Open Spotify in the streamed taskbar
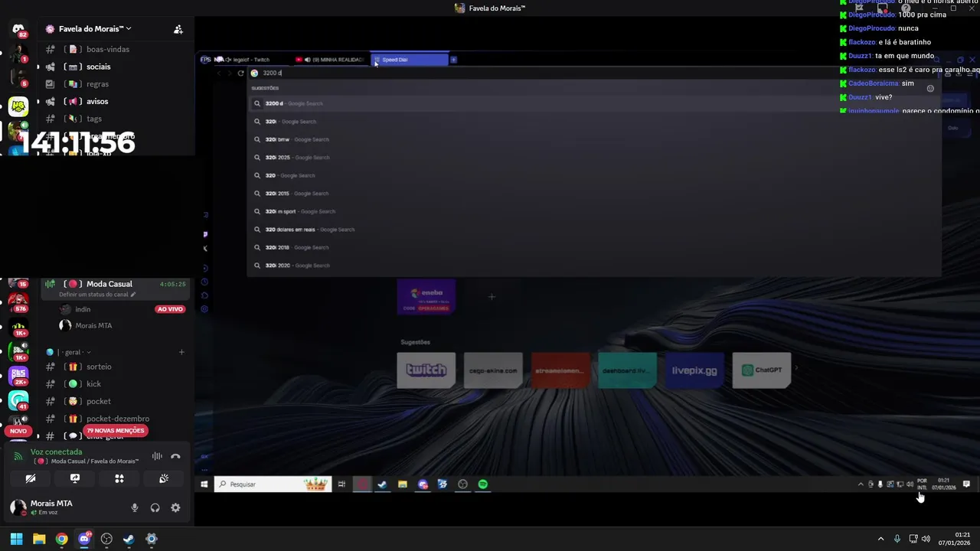 [x=482, y=484]
